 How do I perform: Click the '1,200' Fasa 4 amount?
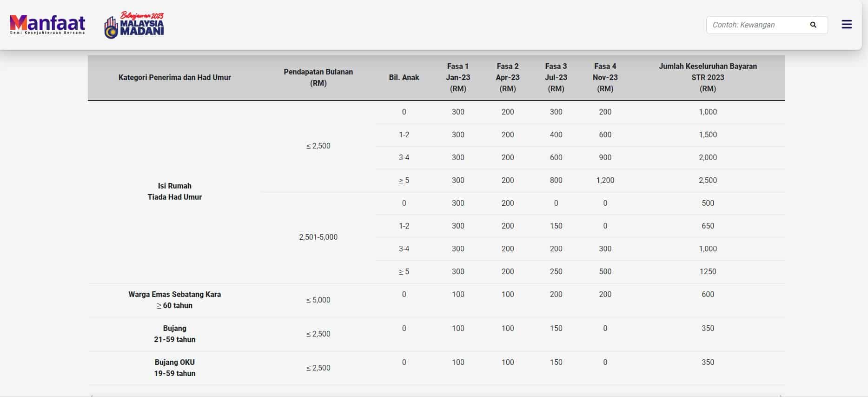pos(605,180)
